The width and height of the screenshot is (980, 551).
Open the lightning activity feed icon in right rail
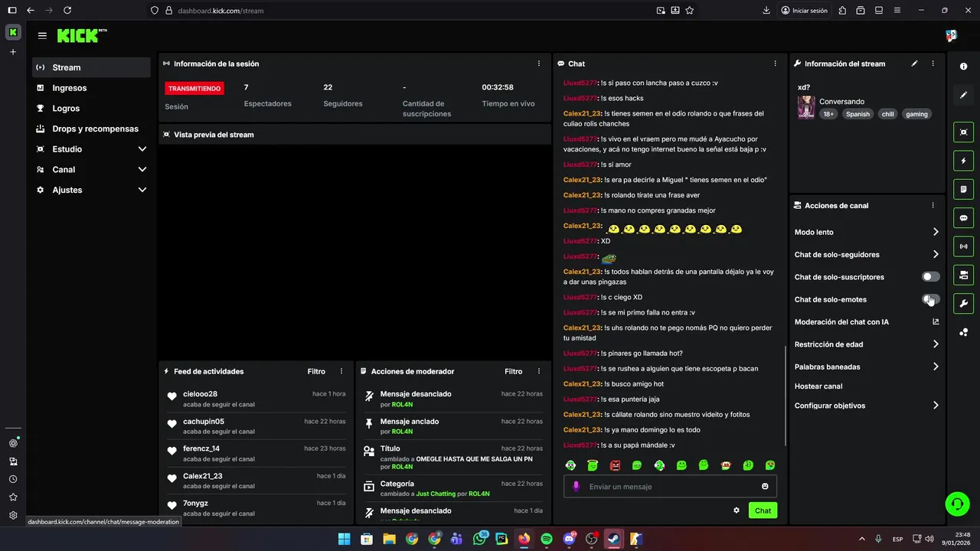964,161
